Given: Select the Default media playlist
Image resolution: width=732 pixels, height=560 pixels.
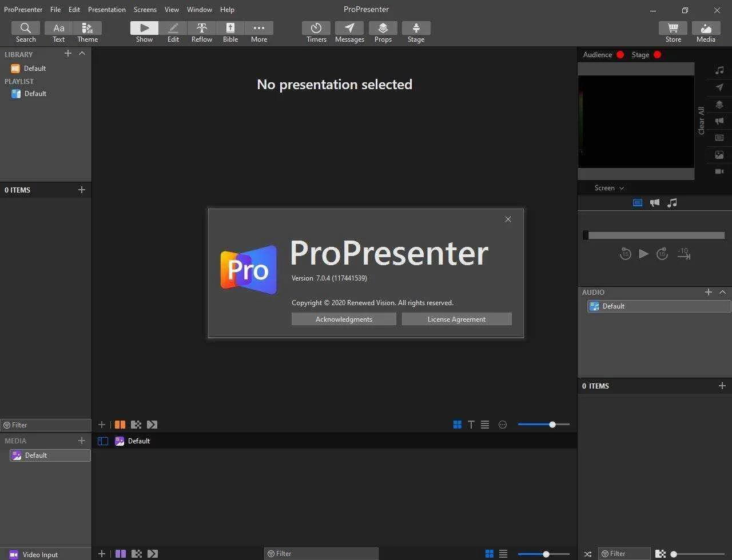Looking at the screenshot, I should tap(50, 455).
